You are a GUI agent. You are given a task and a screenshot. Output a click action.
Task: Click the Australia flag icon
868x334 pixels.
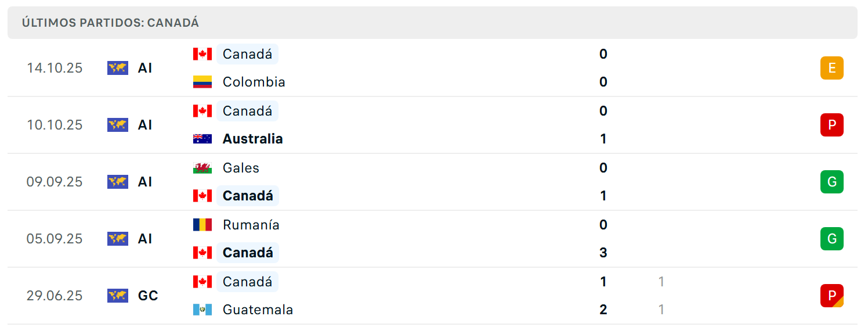[x=202, y=139]
